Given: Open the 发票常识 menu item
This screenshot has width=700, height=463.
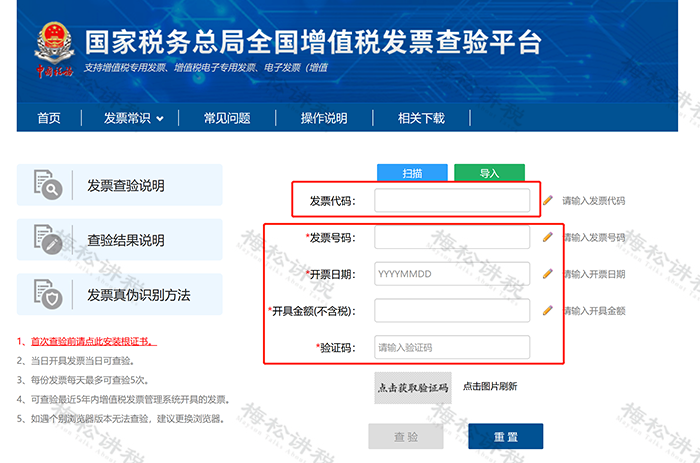Looking at the screenshot, I should click(x=127, y=118).
